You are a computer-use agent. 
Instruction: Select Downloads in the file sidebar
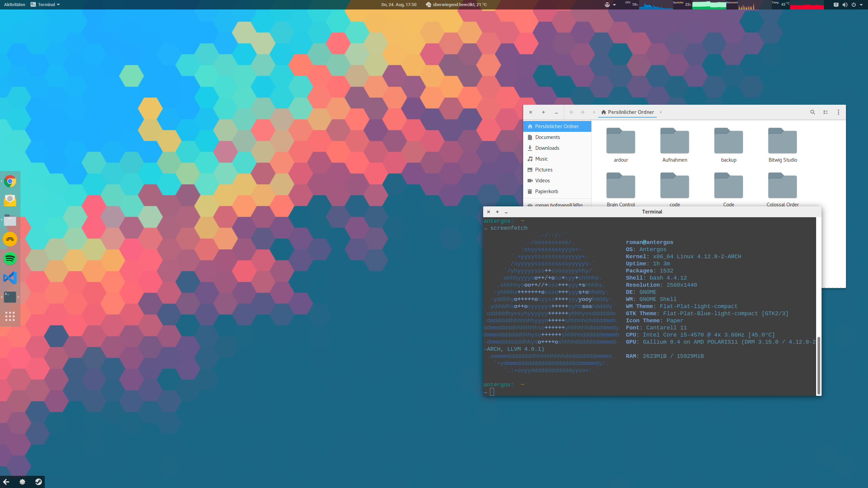547,148
